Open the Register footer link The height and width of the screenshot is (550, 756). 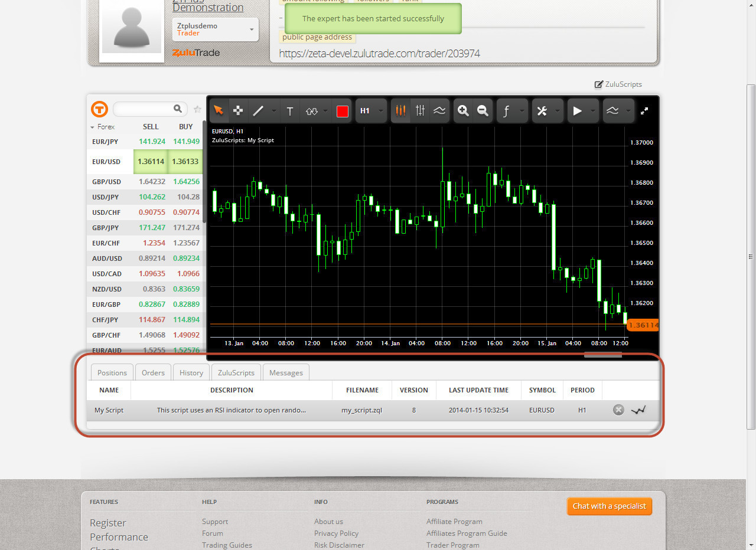tap(108, 523)
